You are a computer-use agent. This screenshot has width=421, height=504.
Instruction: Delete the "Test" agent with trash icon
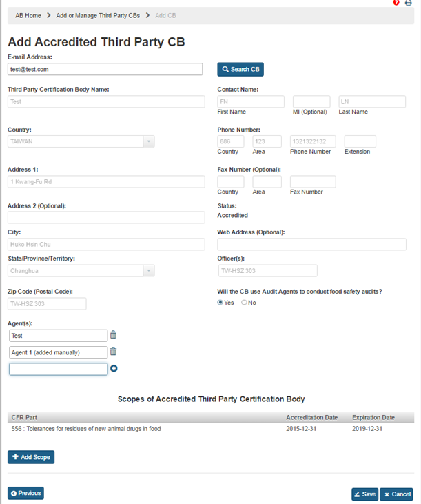pos(114,335)
